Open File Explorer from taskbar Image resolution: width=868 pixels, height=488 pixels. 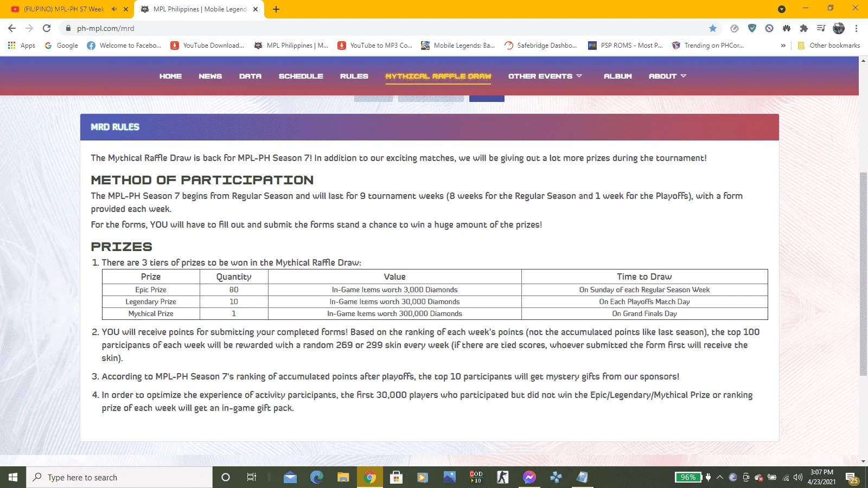click(x=343, y=477)
